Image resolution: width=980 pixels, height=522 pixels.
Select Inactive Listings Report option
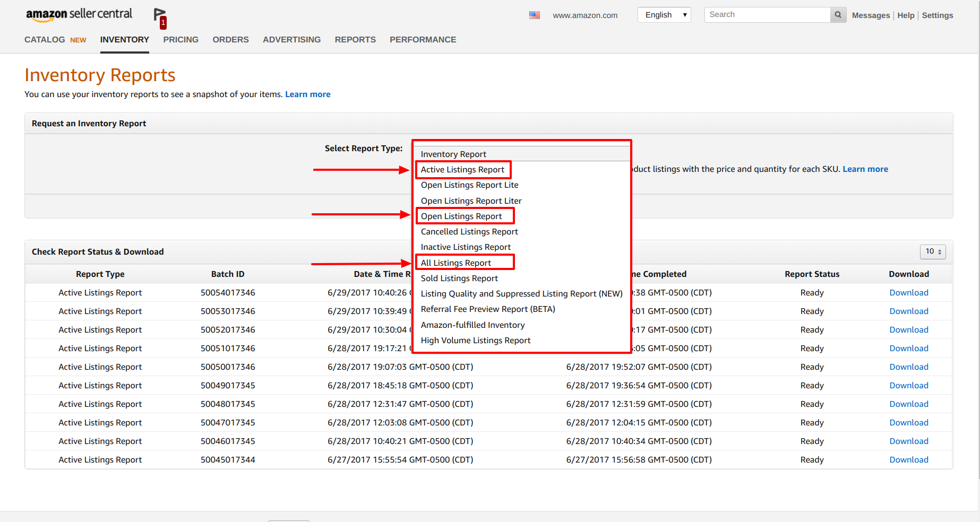pyautogui.click(x=521, y=247)
